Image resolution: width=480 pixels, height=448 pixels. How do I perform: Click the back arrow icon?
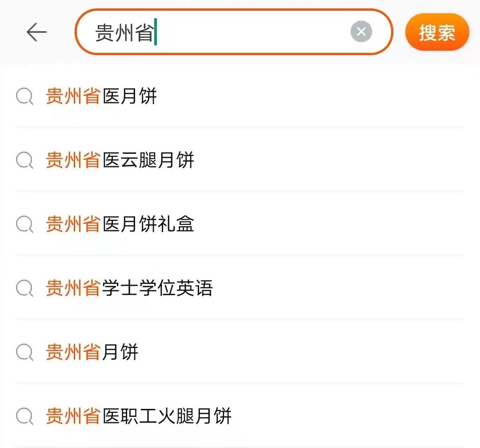[36, 32]
